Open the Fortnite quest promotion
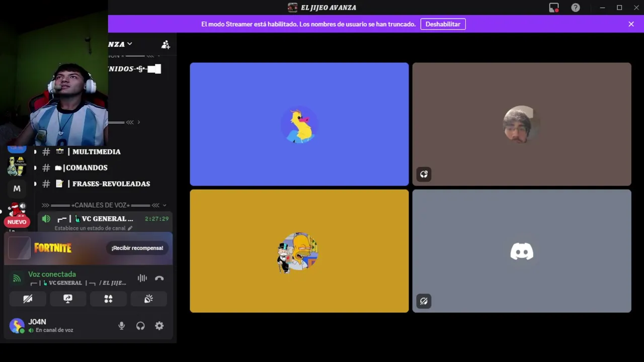 [x=89, y=248]
